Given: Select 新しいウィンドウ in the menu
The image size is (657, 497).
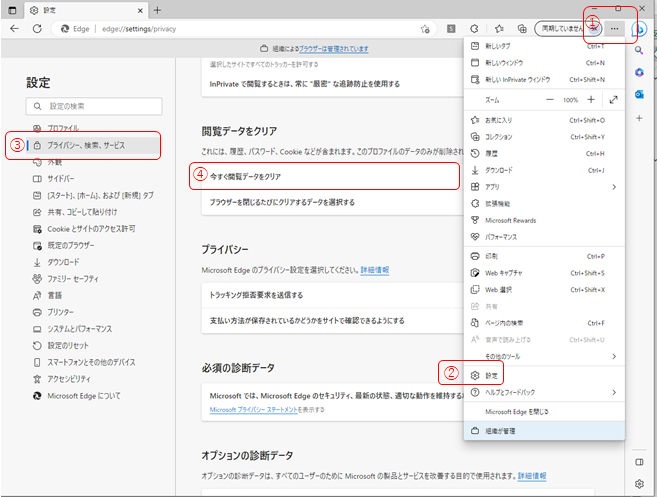Looking at the screenshot, I should [544, 63].
